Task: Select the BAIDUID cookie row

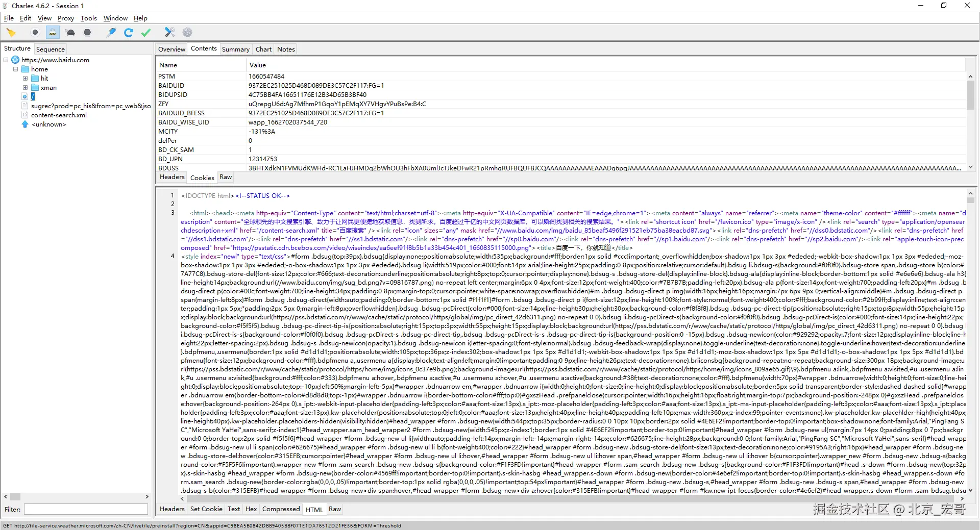Action: coord(560,86)
